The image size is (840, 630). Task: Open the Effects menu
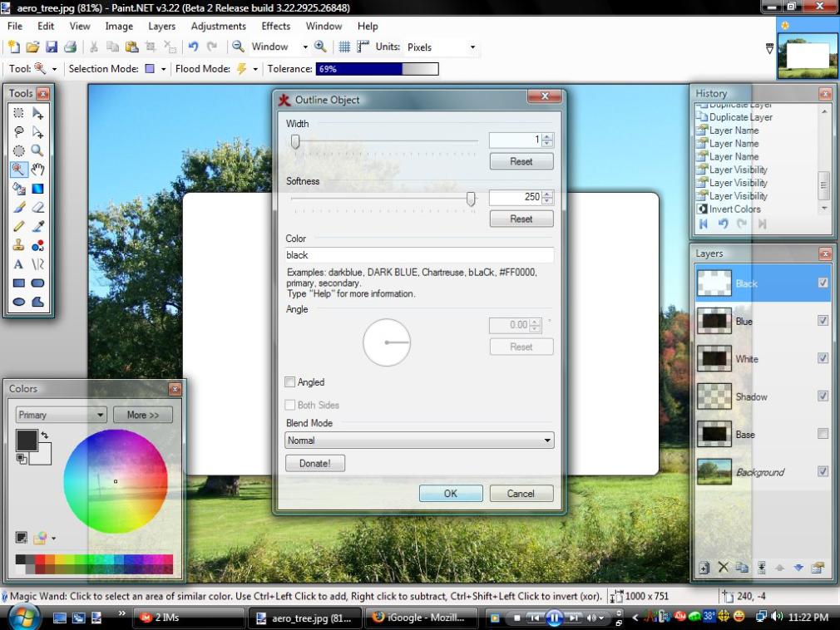coord(275,27)
